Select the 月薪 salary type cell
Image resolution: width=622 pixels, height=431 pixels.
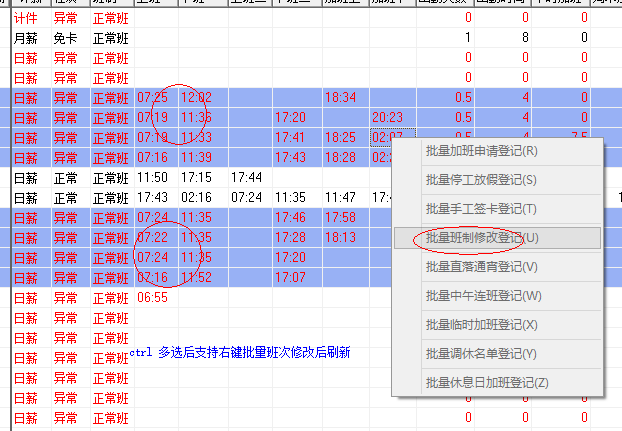[26, 38]
